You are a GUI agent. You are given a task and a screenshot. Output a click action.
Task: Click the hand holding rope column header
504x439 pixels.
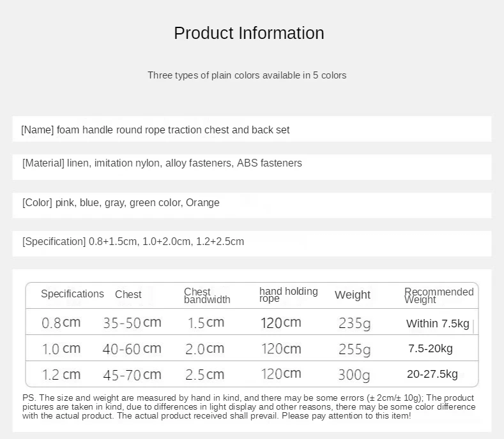point(288,295)
